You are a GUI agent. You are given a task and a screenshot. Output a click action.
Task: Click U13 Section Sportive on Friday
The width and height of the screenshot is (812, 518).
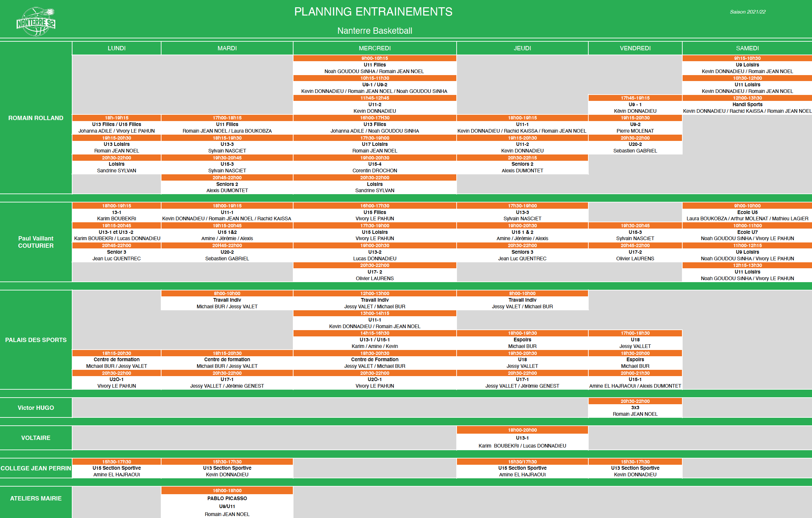coord(635,468)
